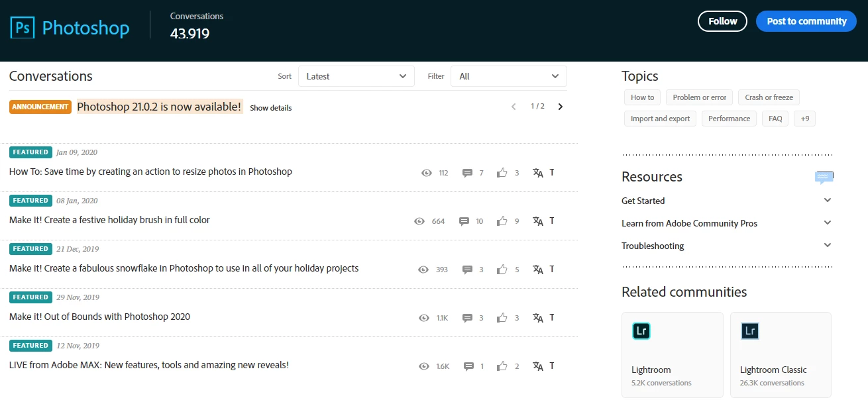Click views eye icon on resize photos post

(x=427, y=173)
